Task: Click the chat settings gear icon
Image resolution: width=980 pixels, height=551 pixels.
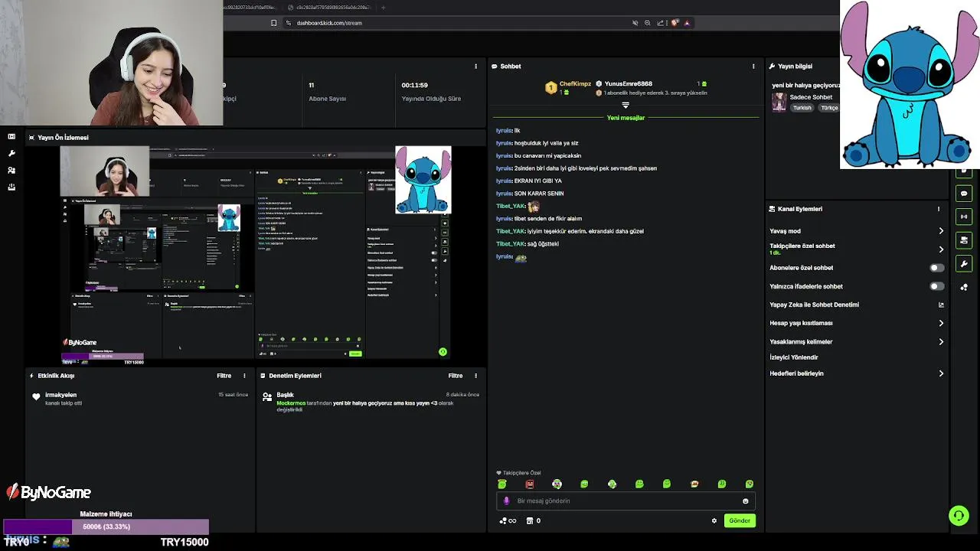Action: 714,520
